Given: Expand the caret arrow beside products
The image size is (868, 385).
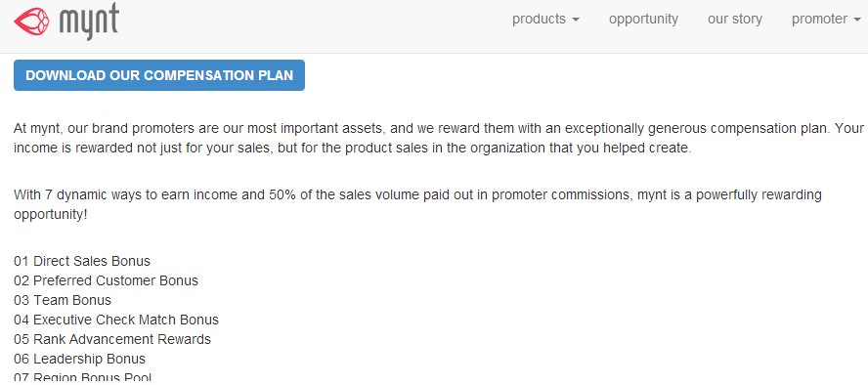Looking at the screenshot, I should point(576,20).
